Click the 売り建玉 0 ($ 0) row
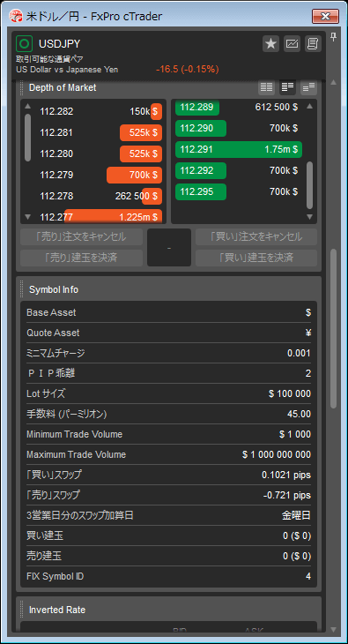This screenshot has height=644, width=348. pos(168,556)
